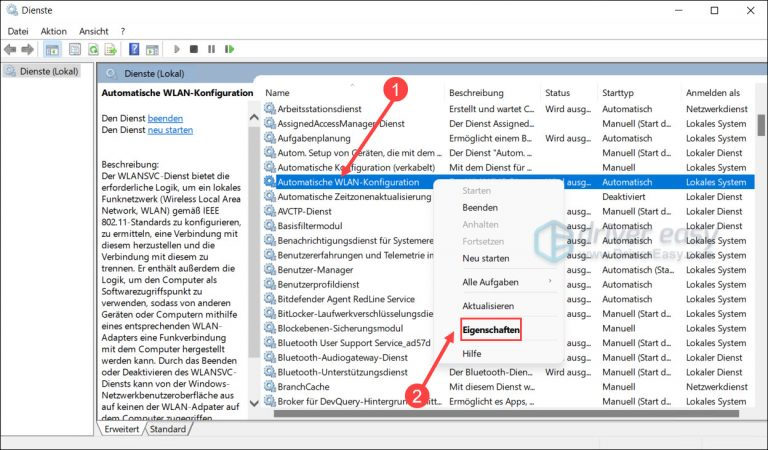Screen dimensions: 768x450
Task: Click the Show/Hide console tree icon
Action: click(51, 48)
